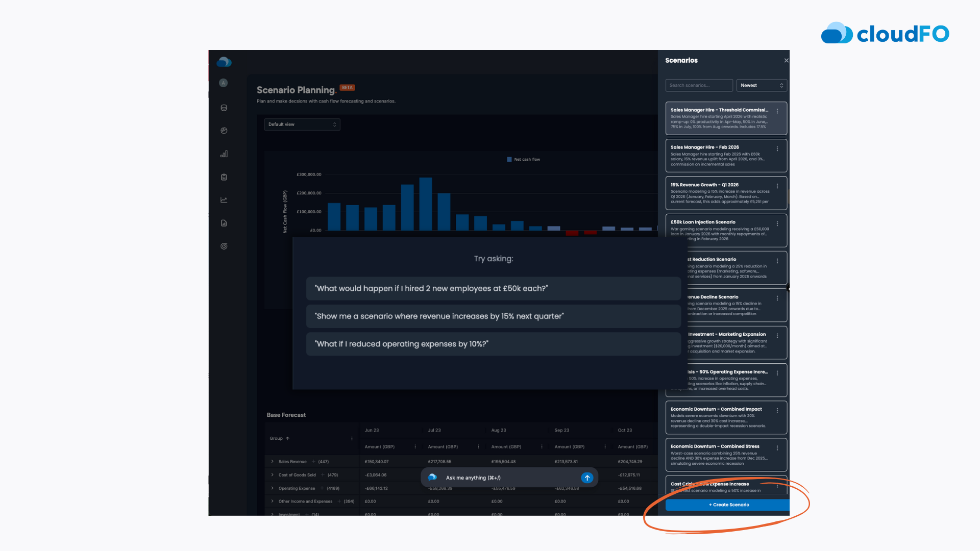Select Economic Downturn Combined Impact scenario

(720, 417)
